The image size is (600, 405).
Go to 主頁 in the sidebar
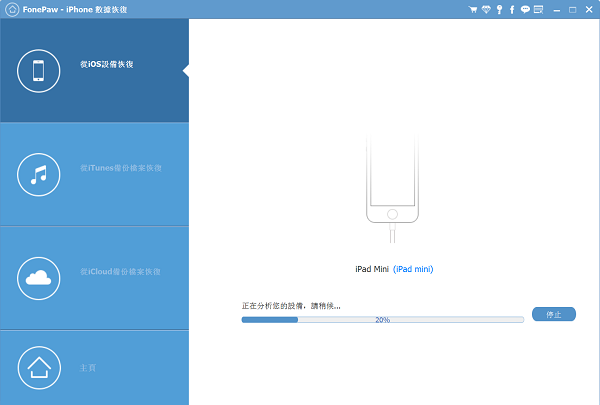(x=88, y=368)
